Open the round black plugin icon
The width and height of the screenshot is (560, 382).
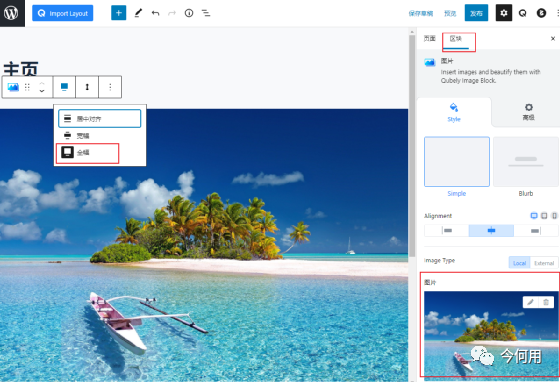[x=541, y=13]
